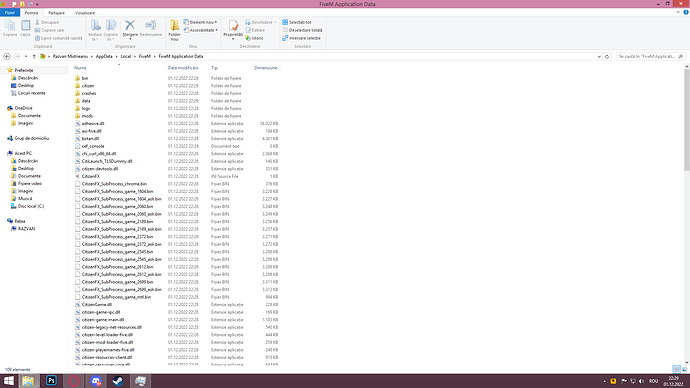
Task: Navigate to AppData in the breadcrumb path
Action: [104, 56]
